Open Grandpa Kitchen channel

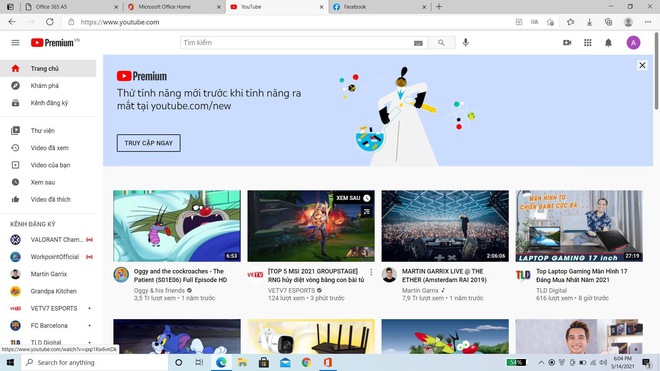[x=48, y=291]
